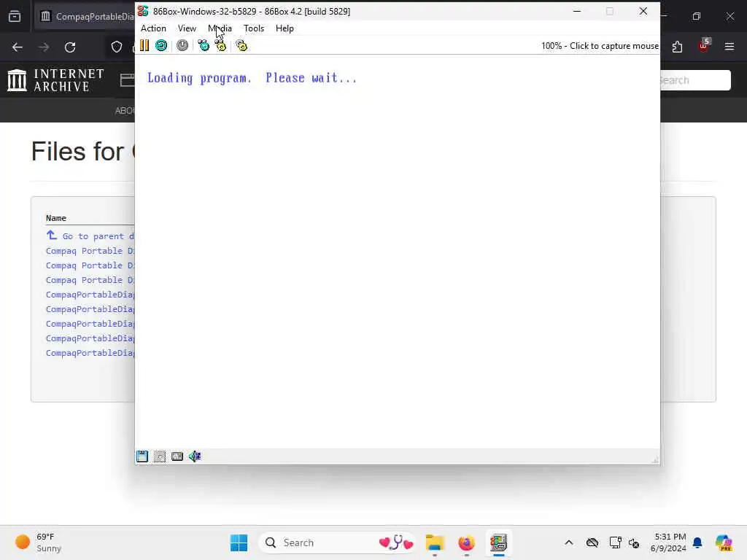Open the clock showing 5:31 PM
Image resolution: width=747 pixels, height=560 pixels.
[670, 542]
